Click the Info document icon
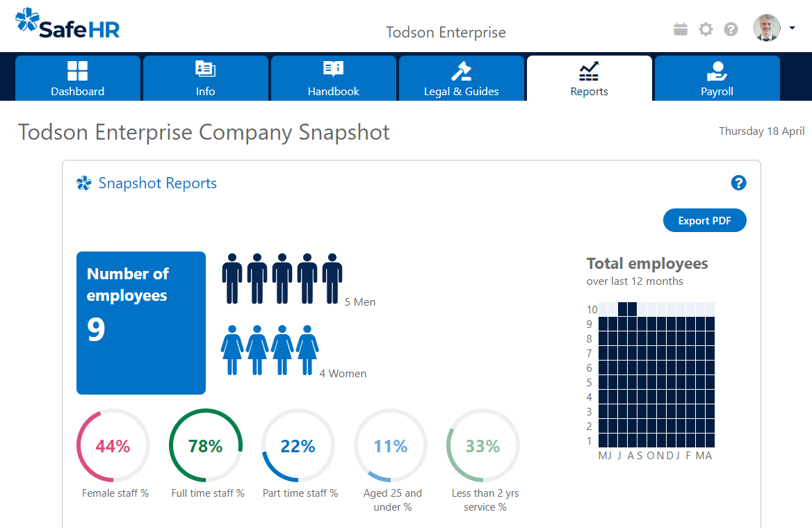 tap(205, 69)
